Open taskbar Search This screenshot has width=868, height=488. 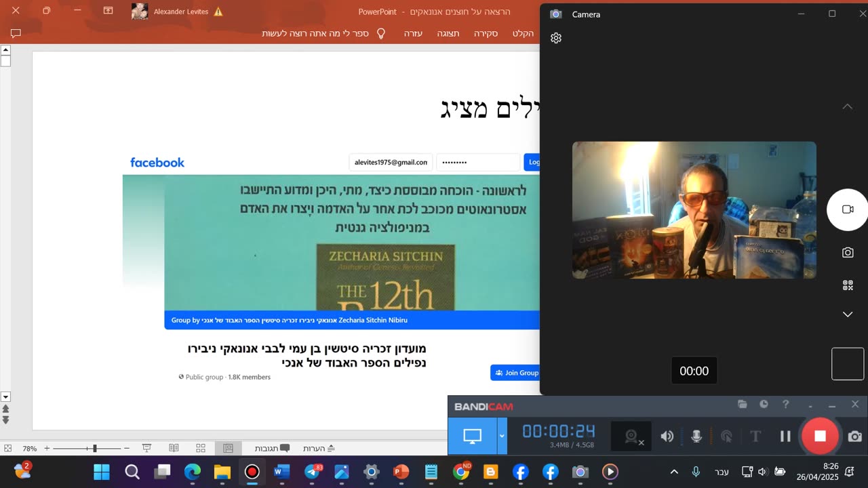[x=132, y=472]
